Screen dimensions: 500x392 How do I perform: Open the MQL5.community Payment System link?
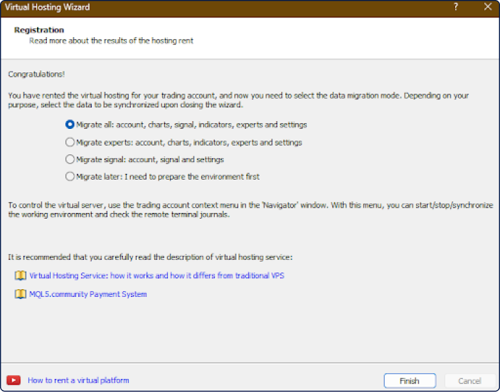click(x=88, y=294)
